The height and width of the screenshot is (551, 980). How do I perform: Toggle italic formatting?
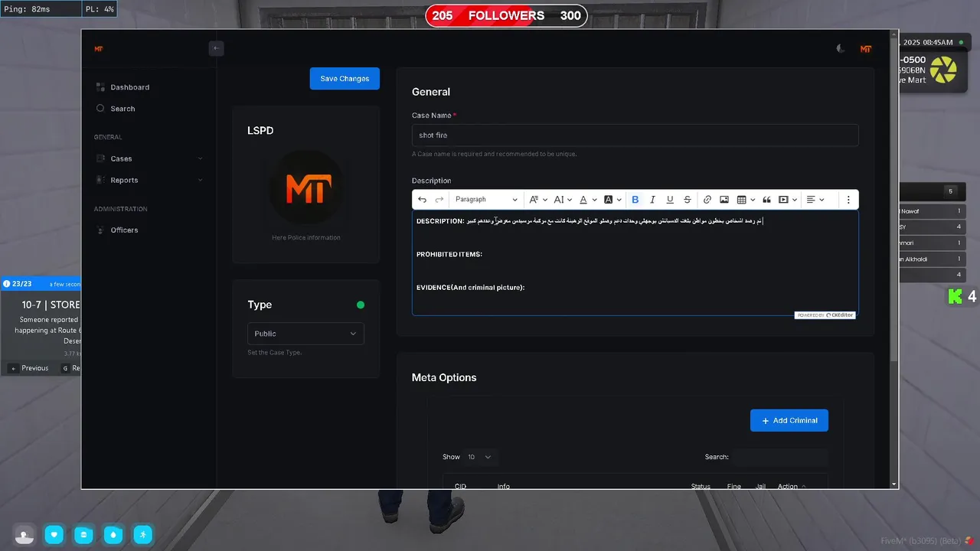652,200
